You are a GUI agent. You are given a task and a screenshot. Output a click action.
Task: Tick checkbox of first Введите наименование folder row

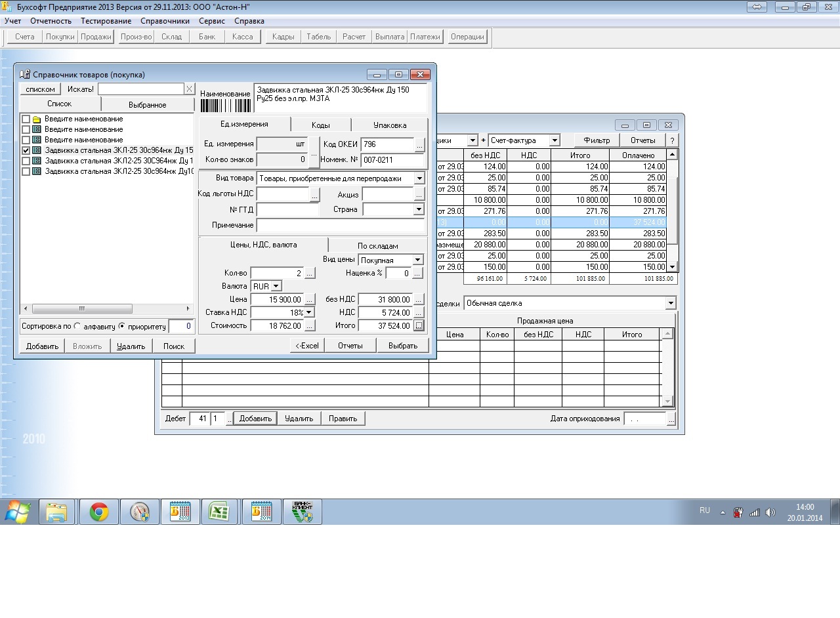coord(26,119)
